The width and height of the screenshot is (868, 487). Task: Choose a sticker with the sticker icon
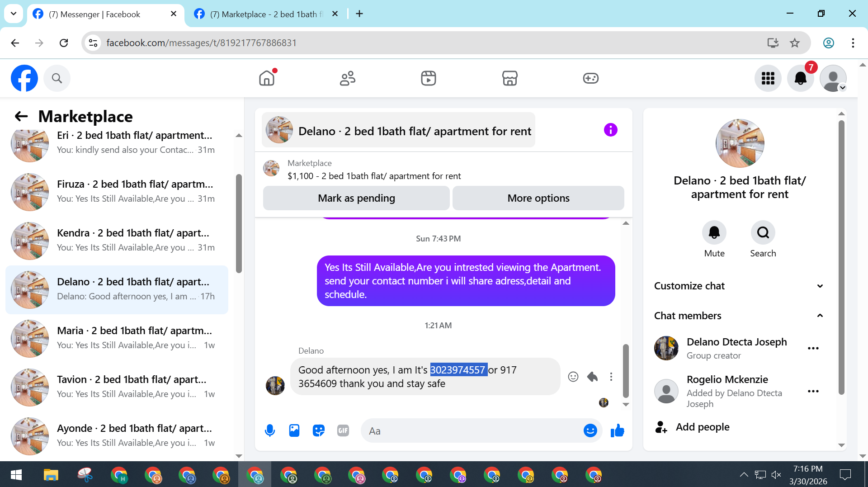[x=319, y=430]
